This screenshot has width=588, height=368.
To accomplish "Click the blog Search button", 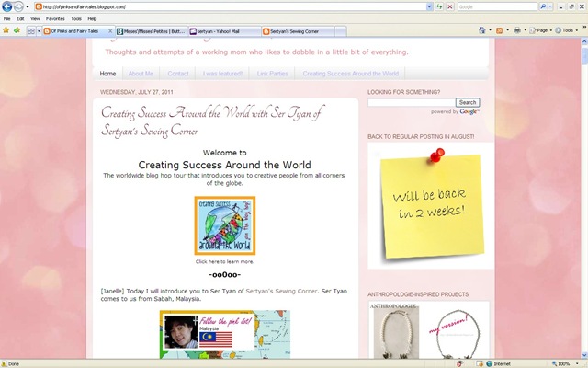I will [x=468, y=102].
